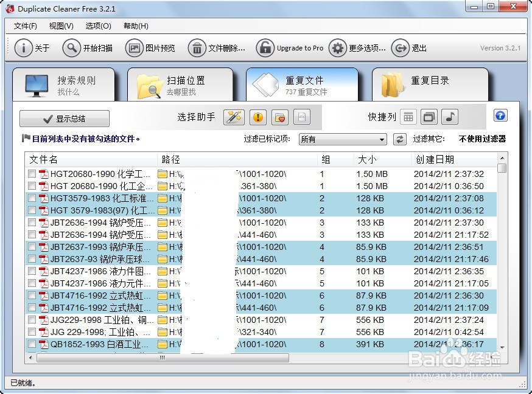Open the About (关于) info icon
The width and height of the screenshot is (532, 394).
pos(23,48)
